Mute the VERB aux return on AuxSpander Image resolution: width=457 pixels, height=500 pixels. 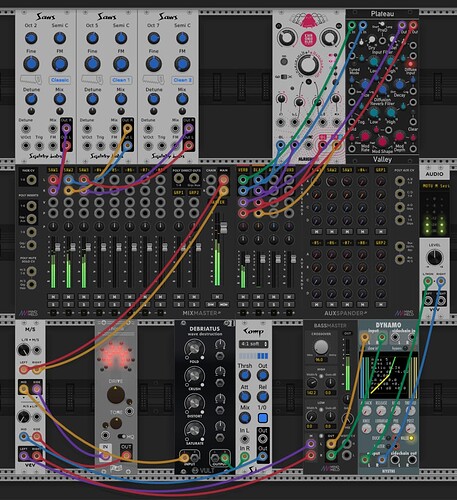tap(243, 296)
